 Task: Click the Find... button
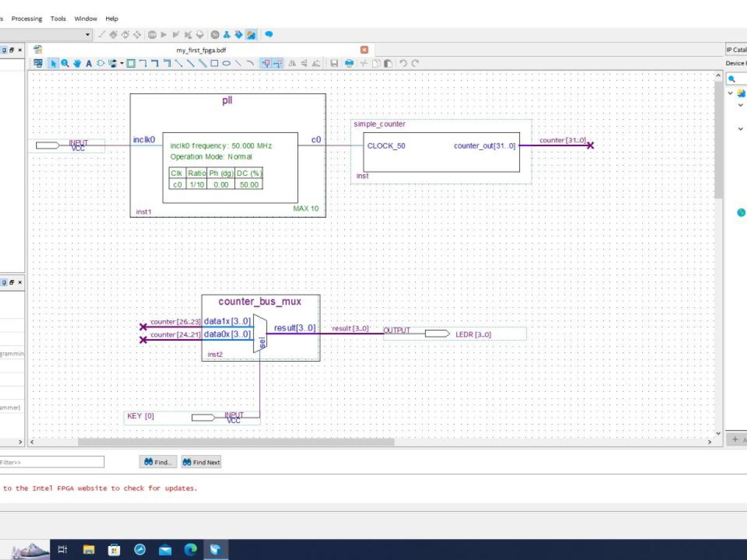click(x=158, y=462)
